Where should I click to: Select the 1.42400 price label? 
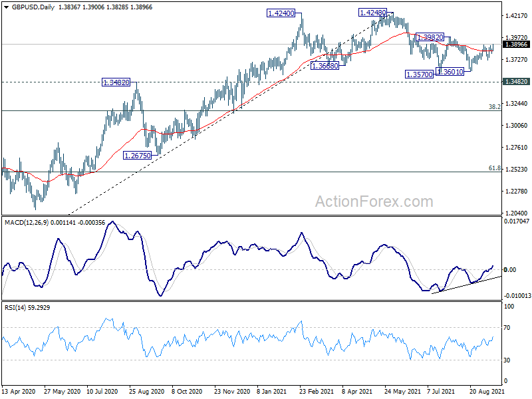tap(281, 13)
